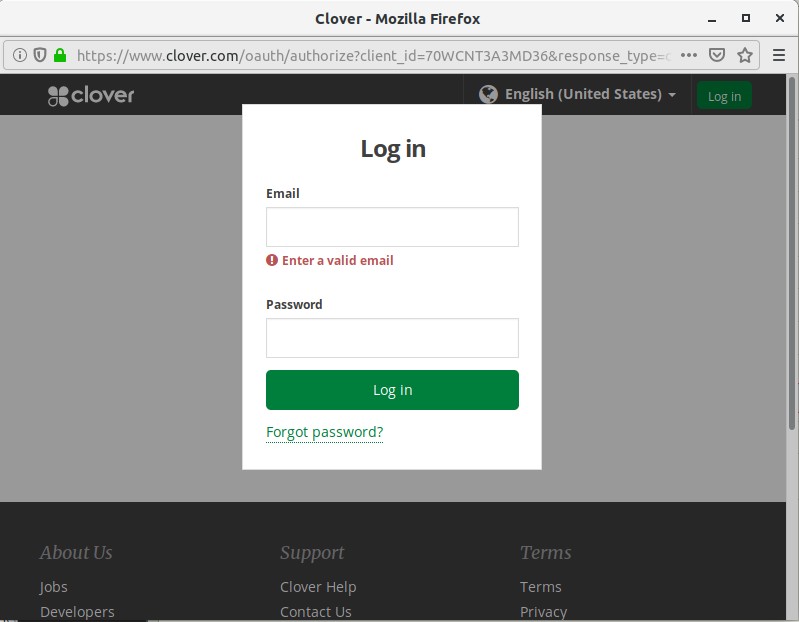Click the Clover logo in header
The height and width of the screenshot is (622, 799).
[91, 95]
